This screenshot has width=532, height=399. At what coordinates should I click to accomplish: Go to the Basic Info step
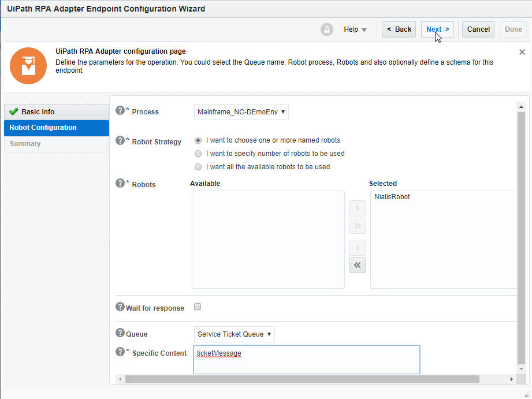pos(57,111)
